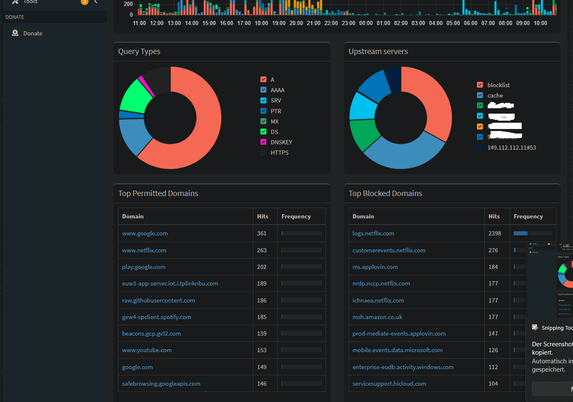Open mobile.events.data.microsoft.com link

point(398,350)
